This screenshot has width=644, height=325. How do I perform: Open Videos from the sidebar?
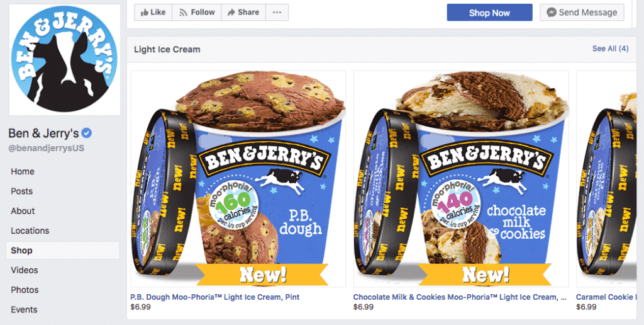click(25, 270)
